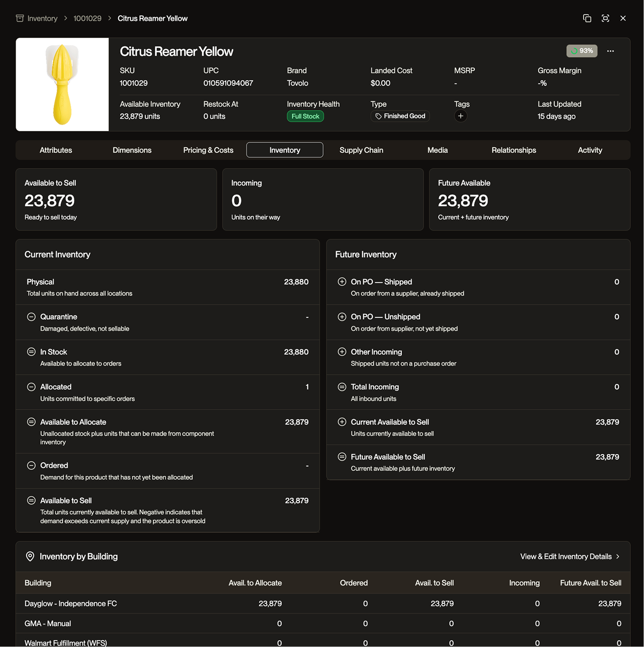Click the UPC value 010591094067
The image size is (644, 647).
pos(228,83)
